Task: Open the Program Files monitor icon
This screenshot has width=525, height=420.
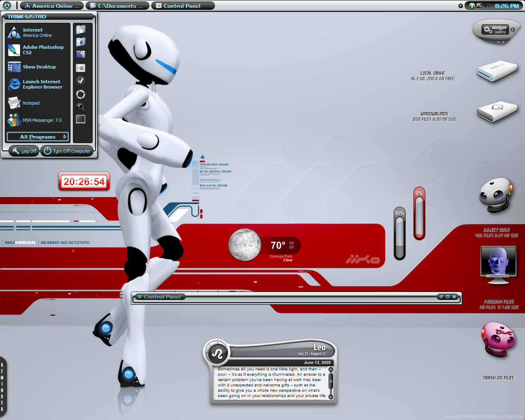Action: tap(498, 265)
